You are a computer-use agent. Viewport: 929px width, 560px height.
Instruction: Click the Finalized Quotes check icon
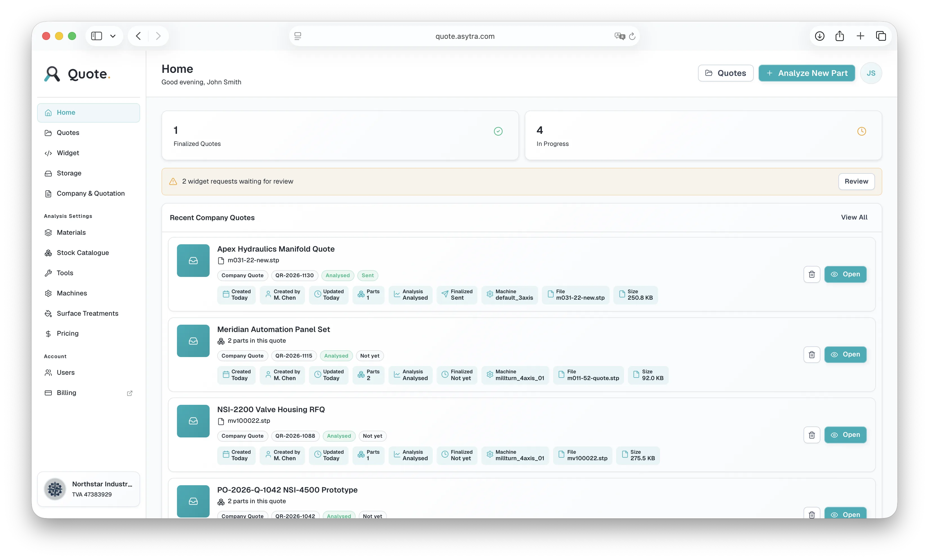pos(498,131)
